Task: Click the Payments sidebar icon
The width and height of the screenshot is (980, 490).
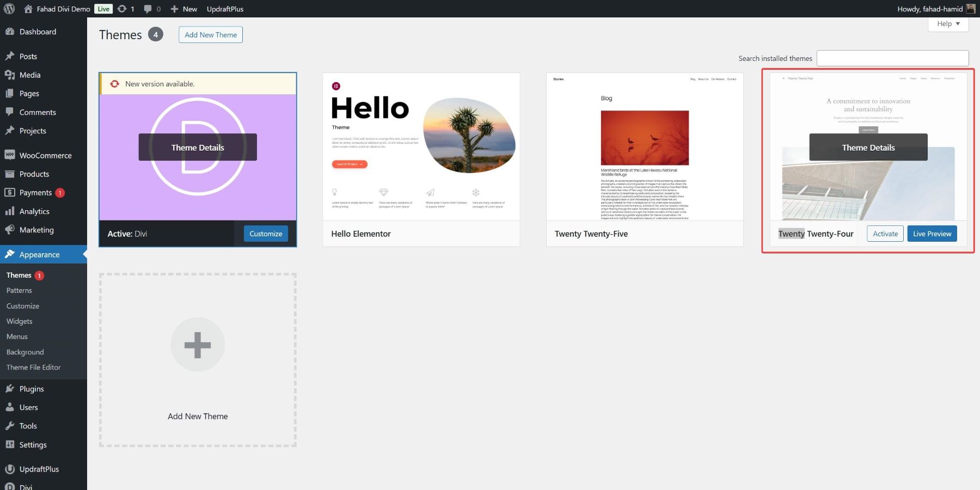Action: tap(11, 192)
